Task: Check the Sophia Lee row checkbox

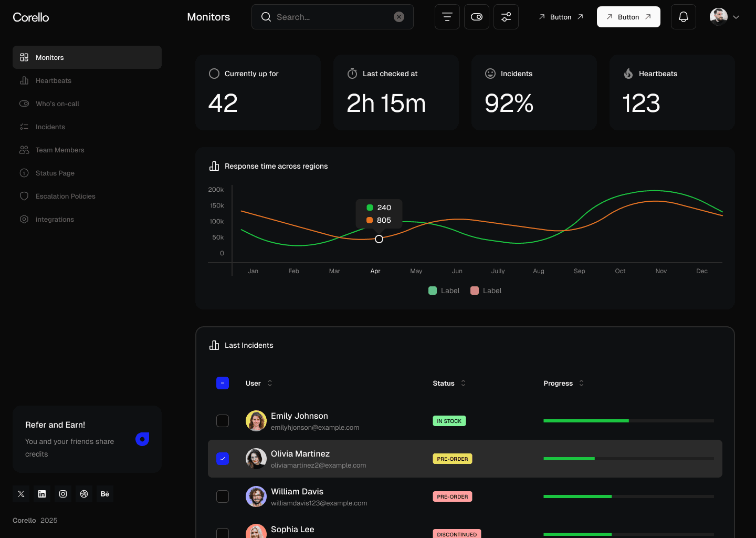Action: coord(223,533)
